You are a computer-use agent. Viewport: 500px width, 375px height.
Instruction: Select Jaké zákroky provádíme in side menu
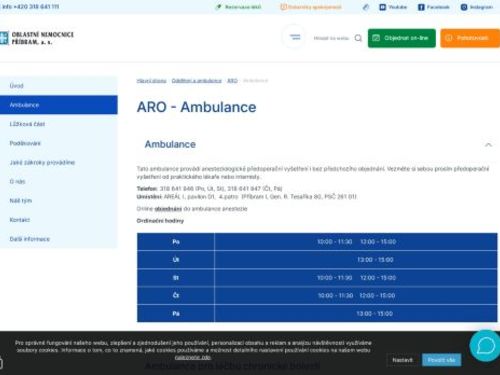coord(59,162)
